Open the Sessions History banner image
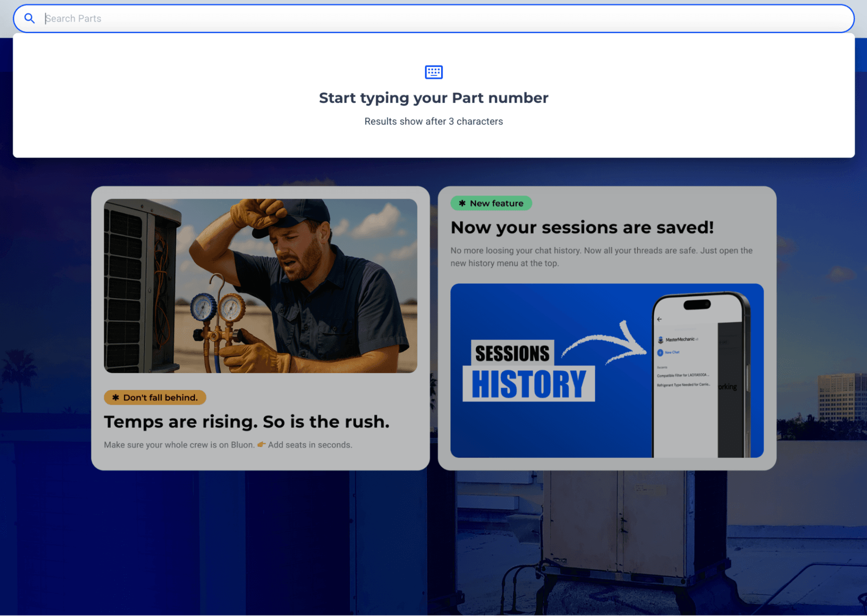Viewport: 867px width, 616px height. (607, 370)
